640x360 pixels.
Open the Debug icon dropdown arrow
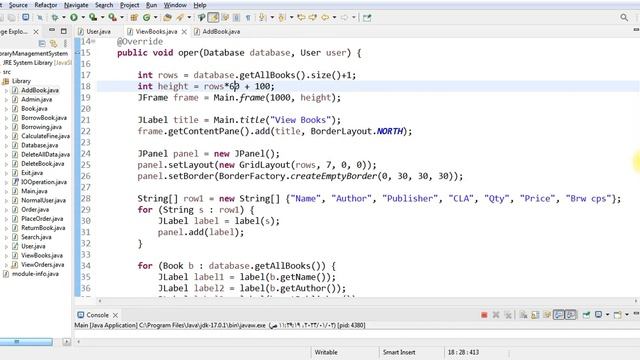[x=64, y=18]
